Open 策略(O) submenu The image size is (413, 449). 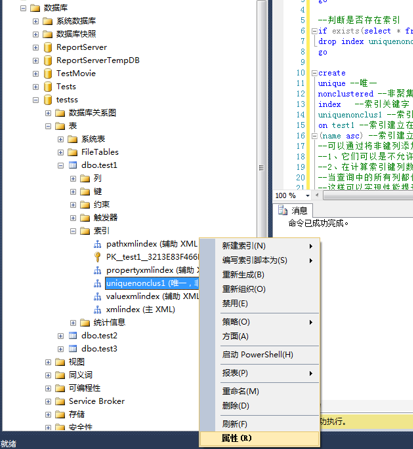coord(268,322)
